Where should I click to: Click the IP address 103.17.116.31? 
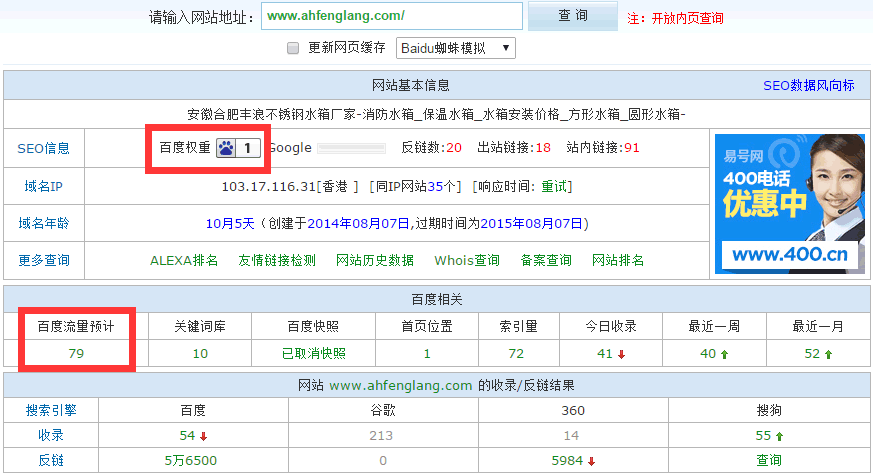[268, 187]
